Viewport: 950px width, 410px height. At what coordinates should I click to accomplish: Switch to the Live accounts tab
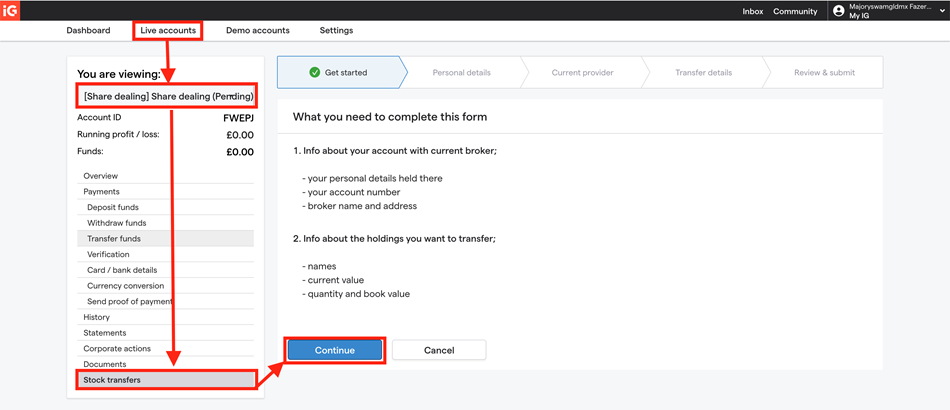168,30
